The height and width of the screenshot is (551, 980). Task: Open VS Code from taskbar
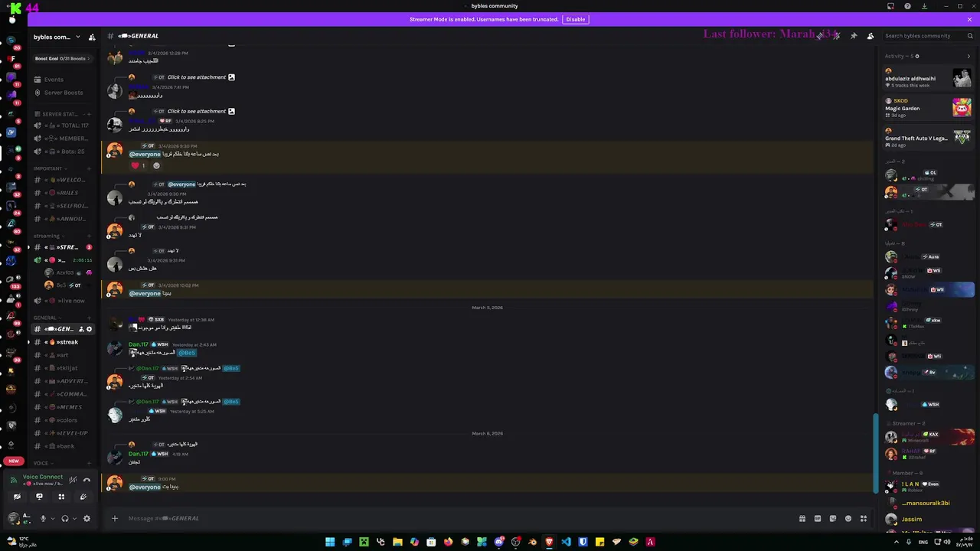point(566,542)
